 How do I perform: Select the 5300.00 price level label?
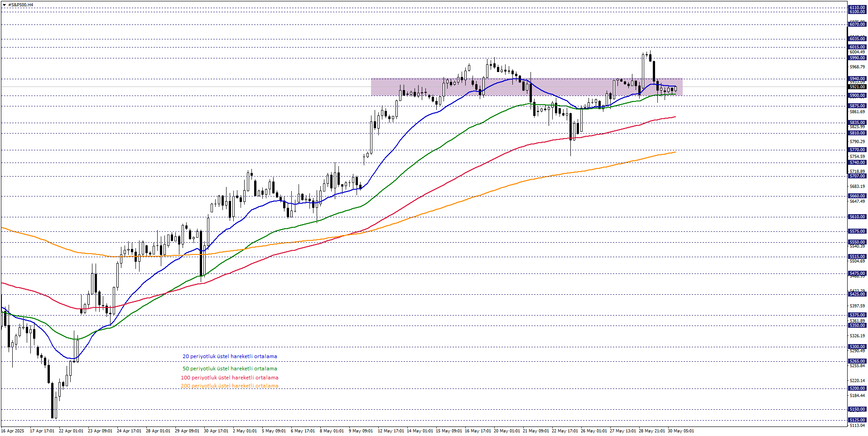tap(857, 347)
